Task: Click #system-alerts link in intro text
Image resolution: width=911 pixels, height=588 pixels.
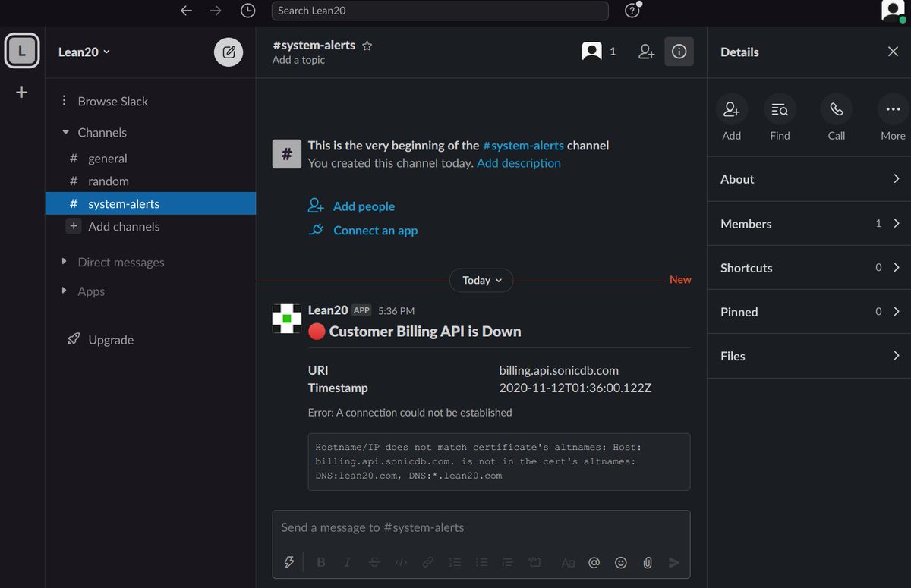Action: [x=523, y=146]
